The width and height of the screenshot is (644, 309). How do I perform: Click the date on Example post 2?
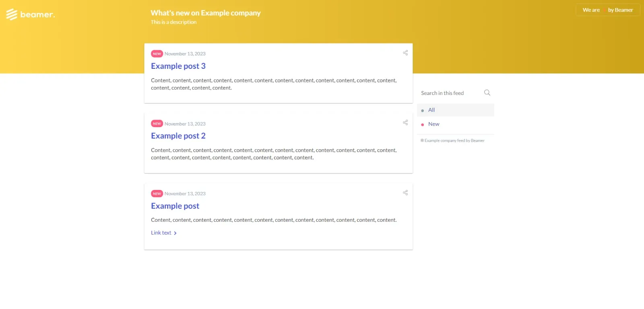click(185, 124)
